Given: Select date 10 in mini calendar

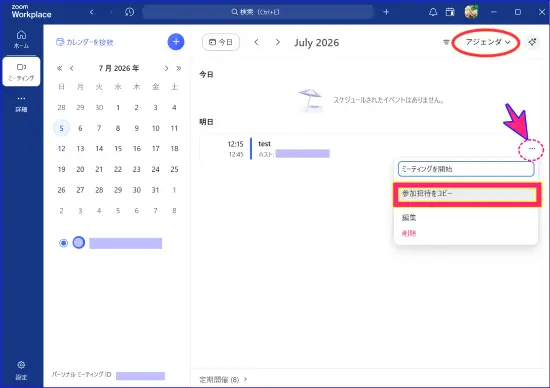Looking at the screenshot, I should click(155, 128).
